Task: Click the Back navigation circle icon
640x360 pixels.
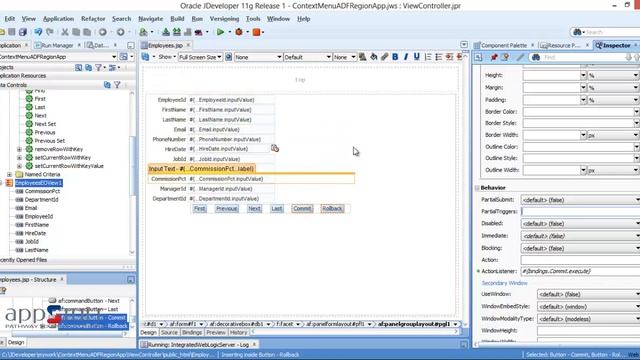Action: [x=103, y=32]
